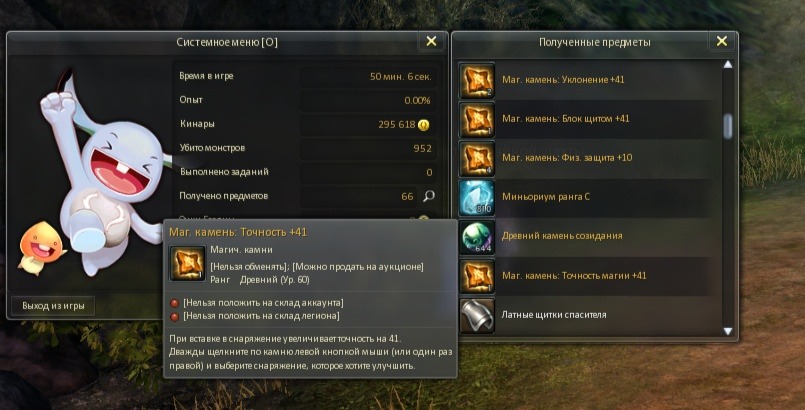Click the Миньориум ранга C crystal icon
Screen dimensions: 805x410
476,197
